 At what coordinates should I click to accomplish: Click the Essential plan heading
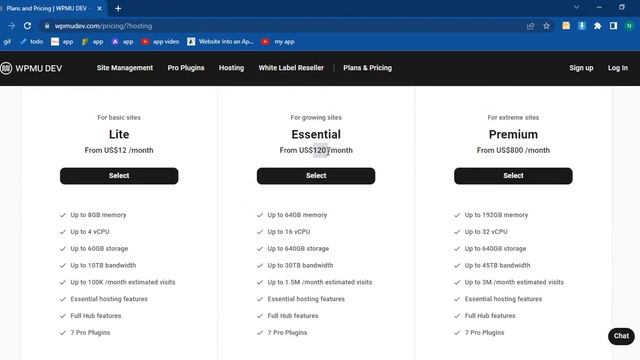[x=316, y=134]
